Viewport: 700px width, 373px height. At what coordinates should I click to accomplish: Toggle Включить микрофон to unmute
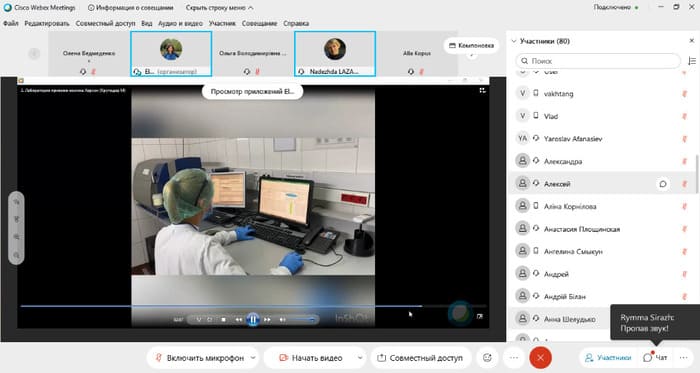(x=200, y=358)
